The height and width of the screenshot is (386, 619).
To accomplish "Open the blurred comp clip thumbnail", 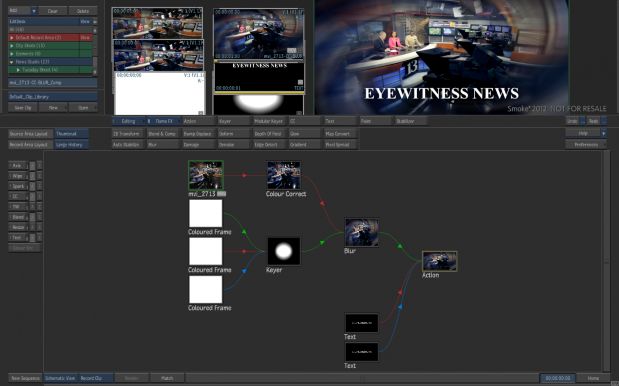I will tap(259, 34).
